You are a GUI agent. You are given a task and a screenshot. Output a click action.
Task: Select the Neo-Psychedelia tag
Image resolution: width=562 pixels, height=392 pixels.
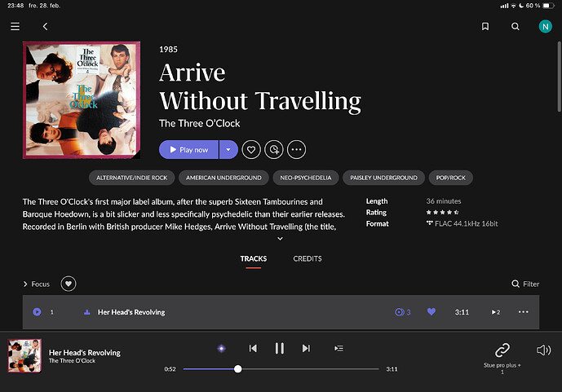[306, 178]
